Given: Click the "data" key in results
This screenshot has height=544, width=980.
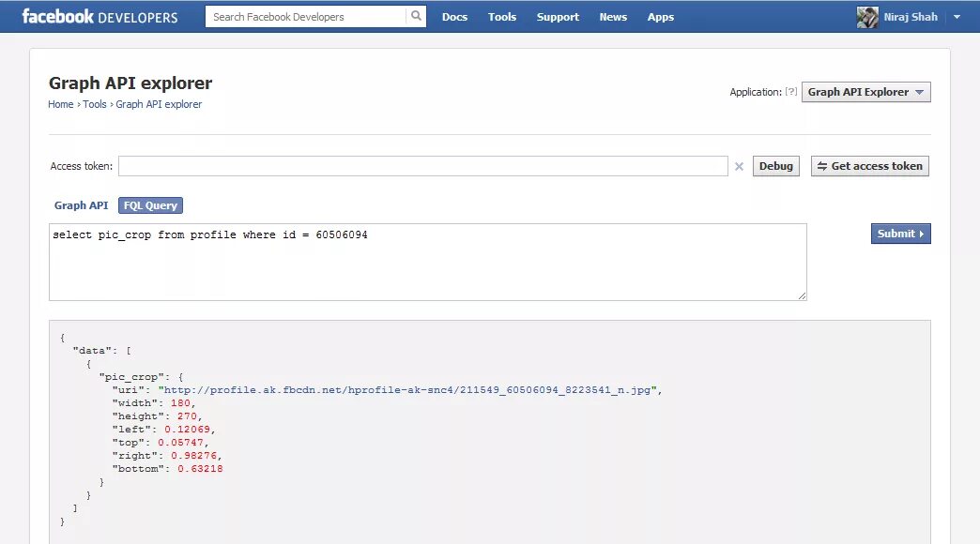Looking at the screenshot, I should tap(94, 351).
